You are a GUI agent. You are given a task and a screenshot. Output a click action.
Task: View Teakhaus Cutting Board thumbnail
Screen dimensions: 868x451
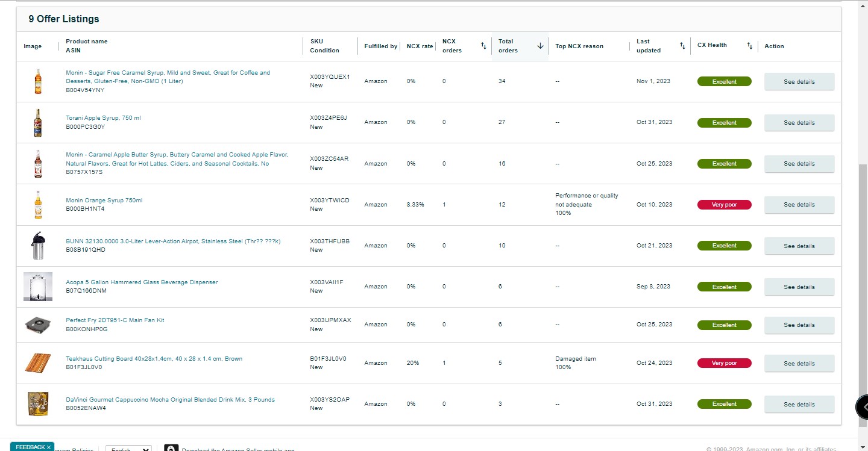pos(38,363)
